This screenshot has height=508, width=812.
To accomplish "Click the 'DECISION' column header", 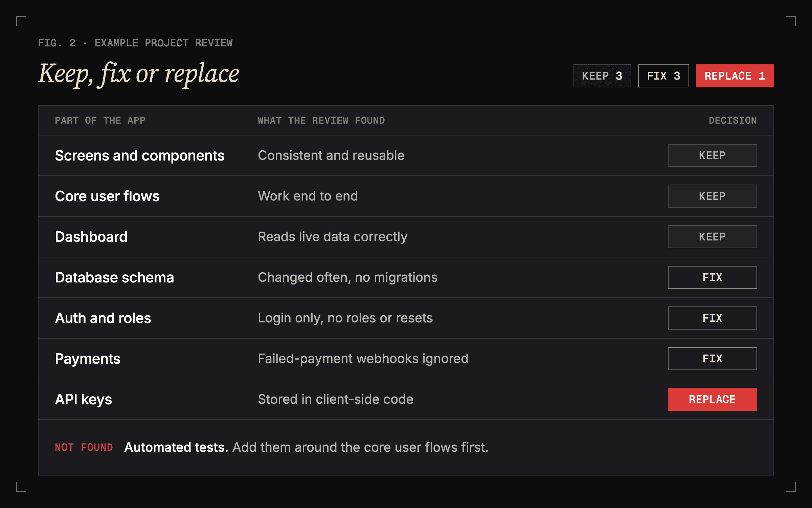I will [x=733, y=120].
